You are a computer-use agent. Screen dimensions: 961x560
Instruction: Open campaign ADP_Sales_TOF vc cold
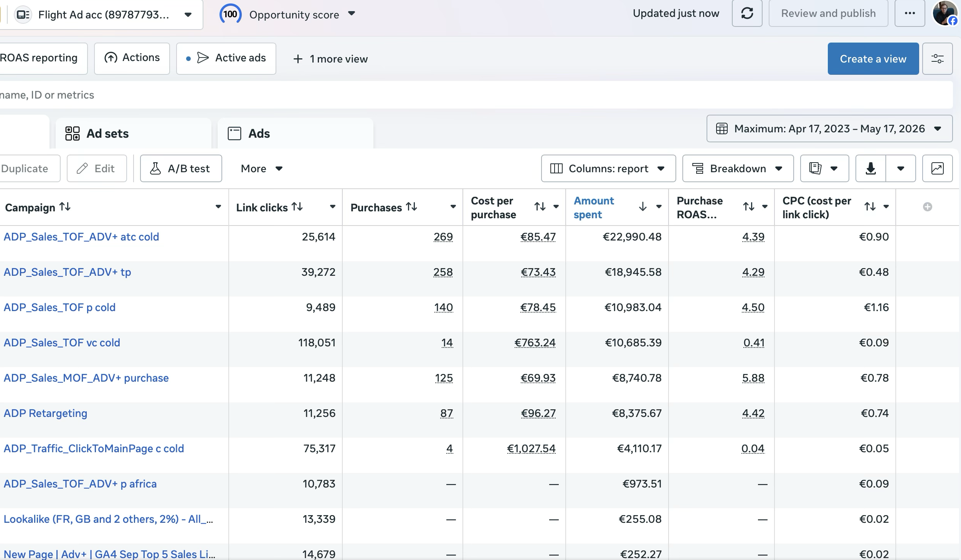62,343
